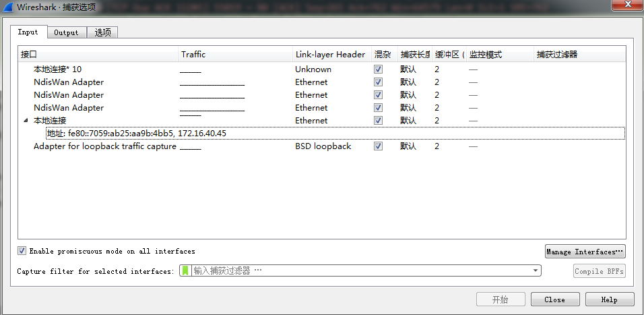Click the 开始 button
The image size is (644, 315).
click(x=501, y=299)
